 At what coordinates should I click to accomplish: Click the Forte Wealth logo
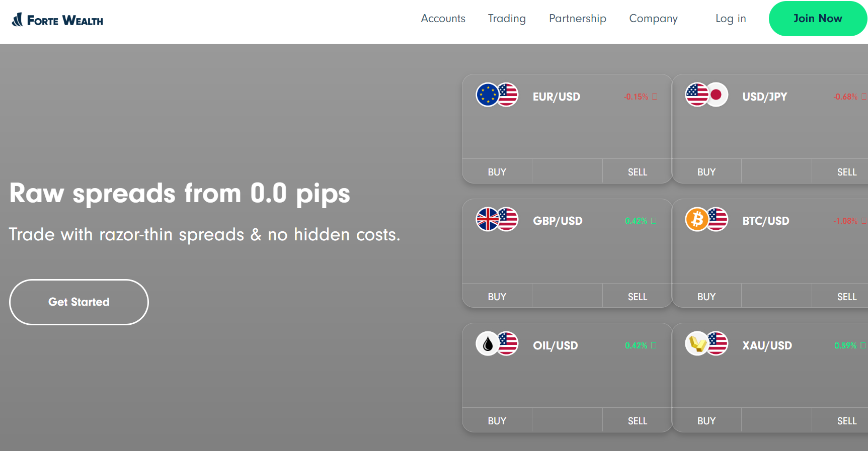[x=57, y=20]
